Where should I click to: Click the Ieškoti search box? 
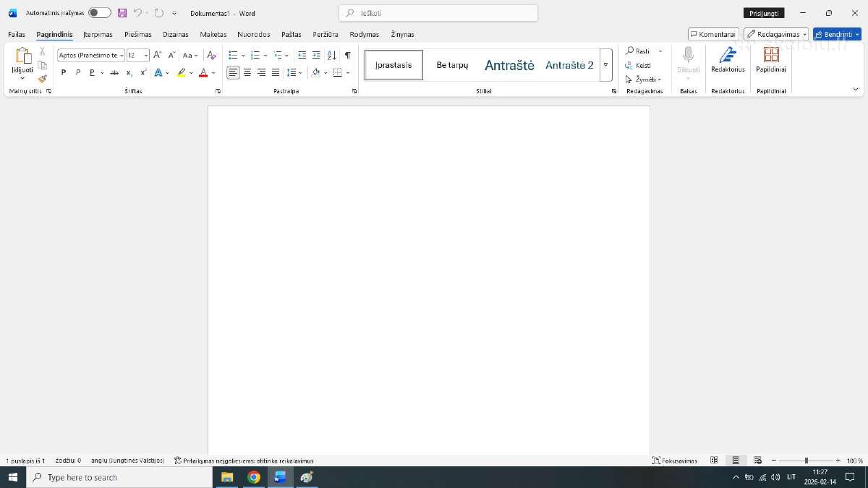438,13
